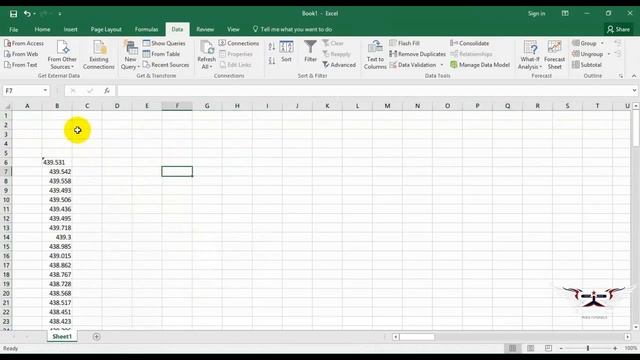
Task: Open the File menu tab
Action: click(13, 29)
